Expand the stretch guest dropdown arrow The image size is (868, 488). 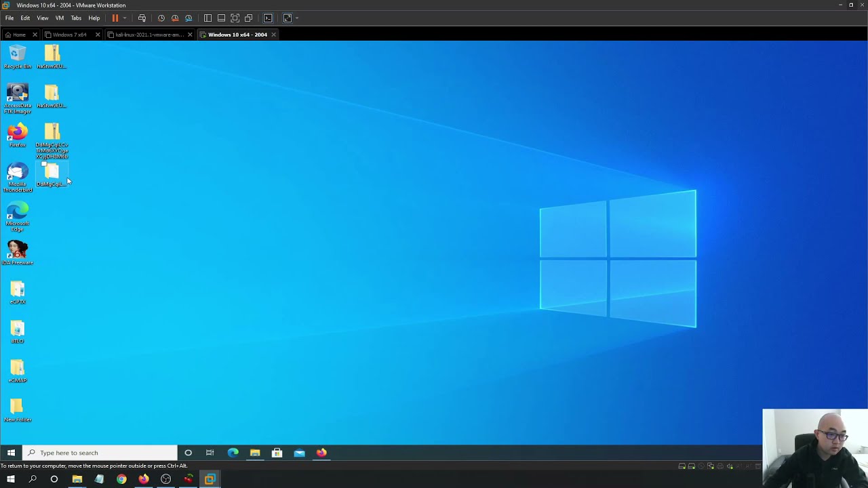(x=296, y=18)
